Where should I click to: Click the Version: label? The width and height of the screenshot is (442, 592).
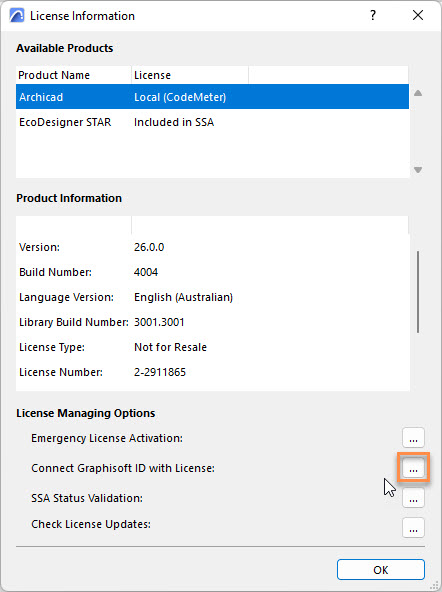(40, 247)
